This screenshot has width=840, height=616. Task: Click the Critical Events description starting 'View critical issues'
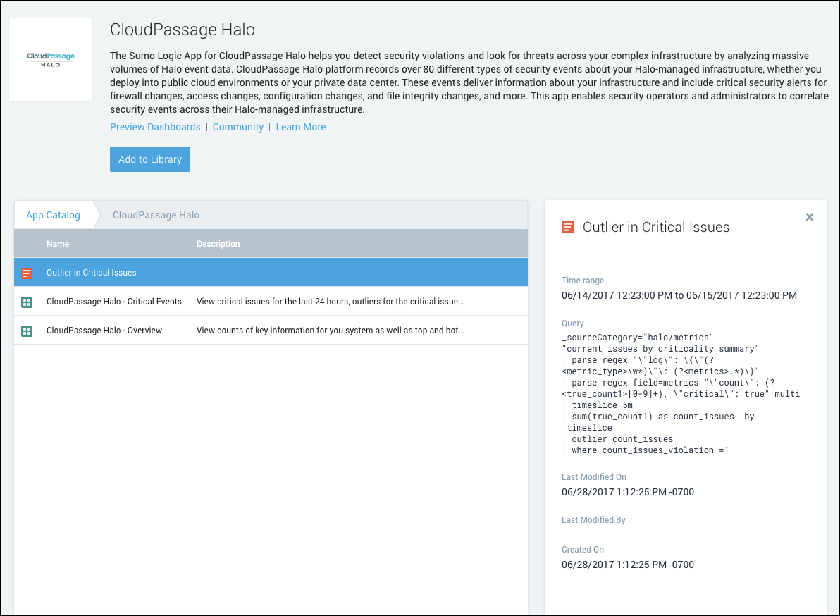coord(330,302)
